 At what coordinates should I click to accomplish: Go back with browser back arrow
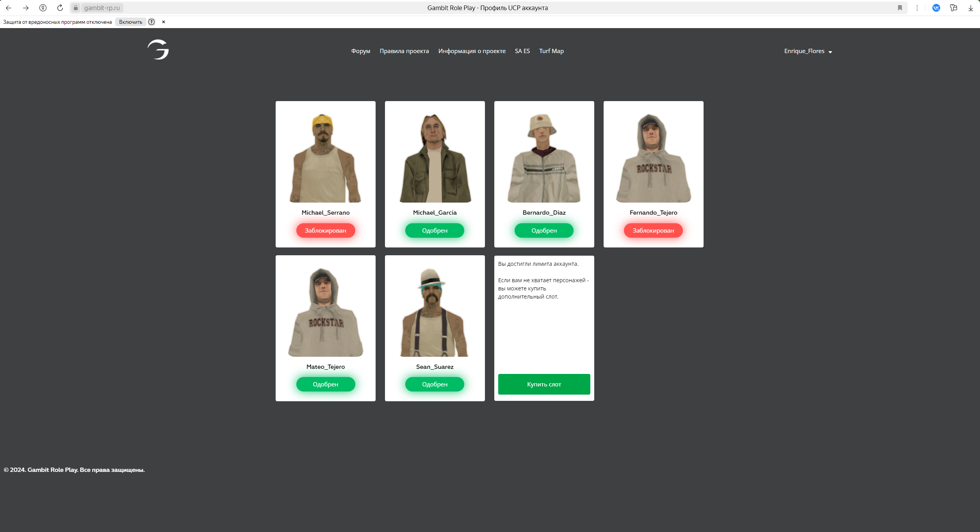click(x=9, y=8)
